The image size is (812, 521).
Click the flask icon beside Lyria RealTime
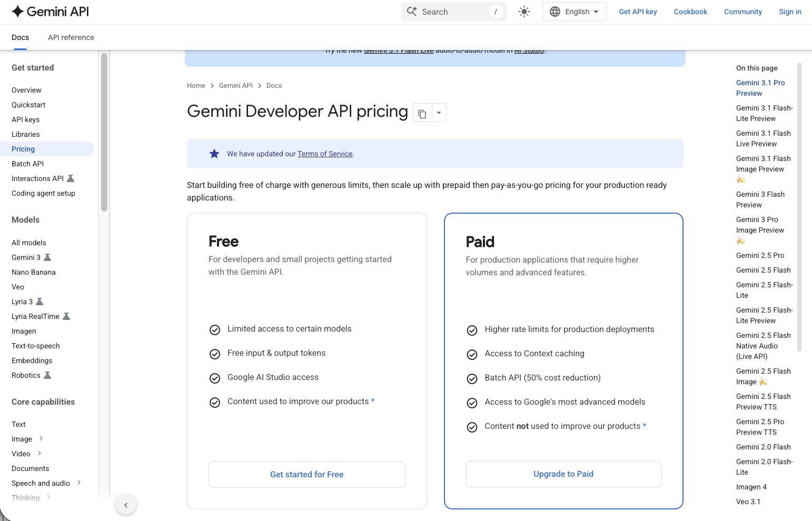(x=66, y=316)
